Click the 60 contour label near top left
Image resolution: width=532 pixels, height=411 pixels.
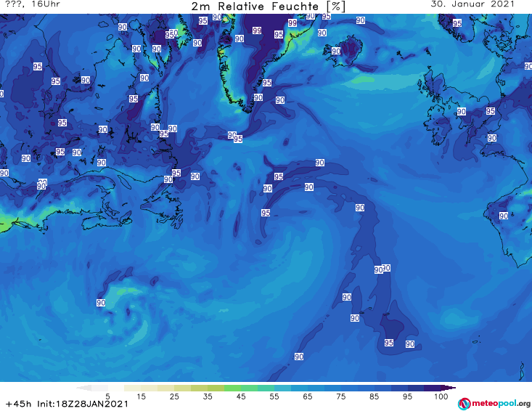coord(173,33)
